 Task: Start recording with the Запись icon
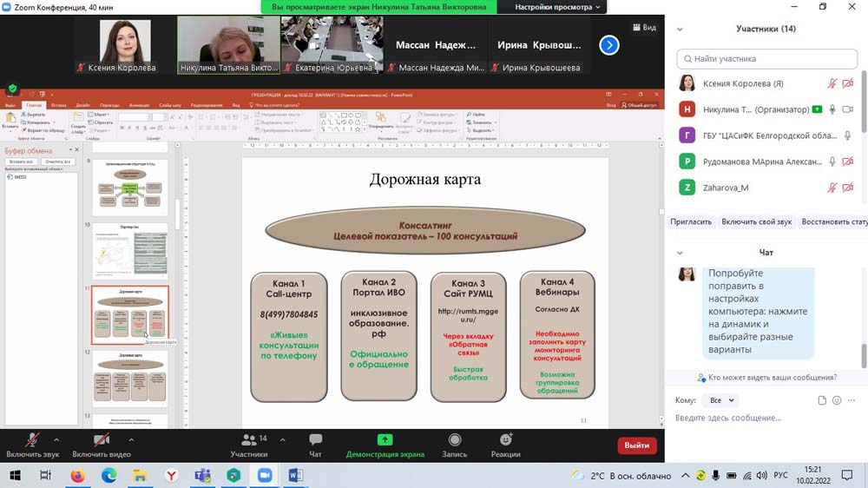(454, 440)
